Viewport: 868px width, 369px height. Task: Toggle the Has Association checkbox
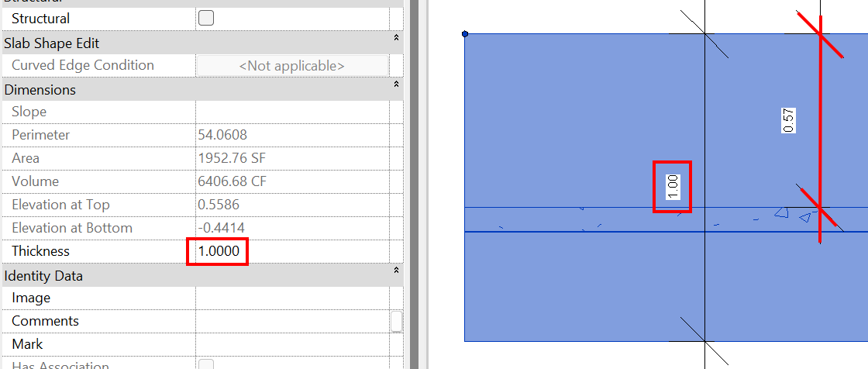(206, 364)
